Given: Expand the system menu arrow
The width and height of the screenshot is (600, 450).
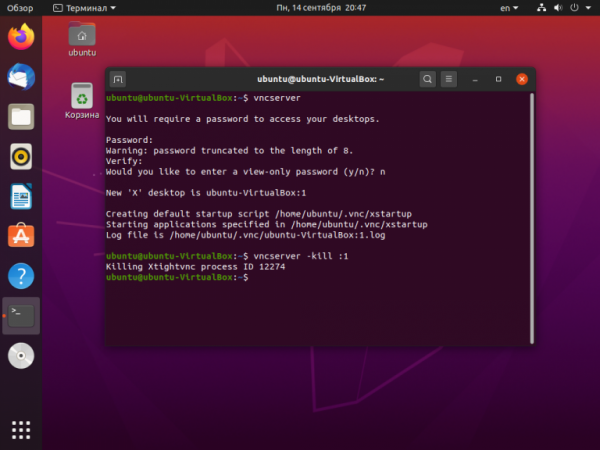Looking at the screenshot, I should tap(588, 8).
